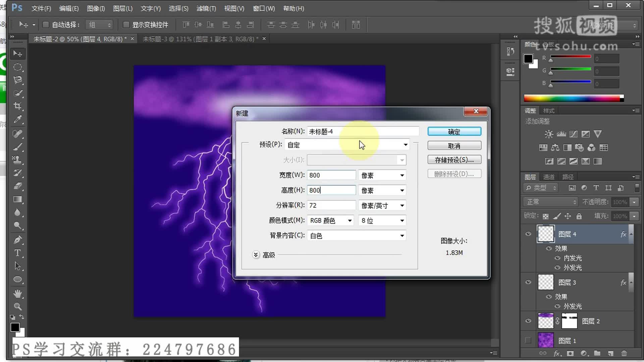644x362 pixels.
Task: Add a Levels adjustment from the 调整 panel
Action: point(561,134)
